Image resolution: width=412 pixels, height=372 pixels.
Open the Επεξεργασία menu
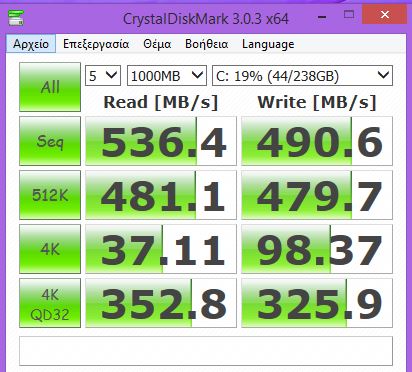(96, 44)
